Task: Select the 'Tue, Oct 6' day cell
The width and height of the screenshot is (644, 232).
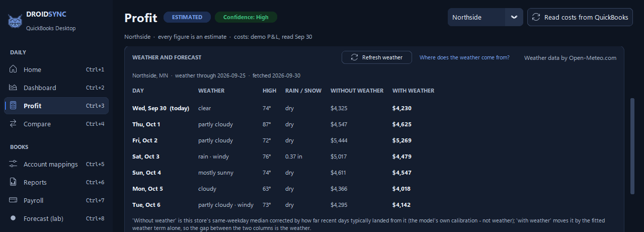Action: (146, 205)
